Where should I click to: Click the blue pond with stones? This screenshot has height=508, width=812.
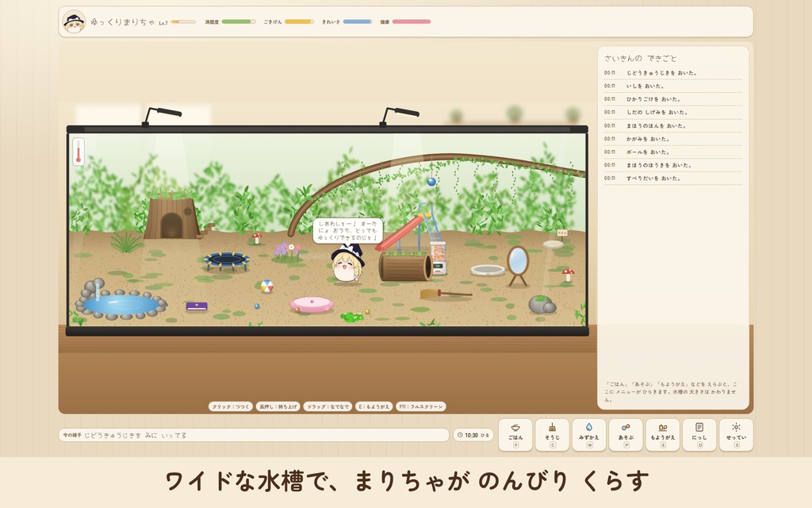(121, 301)
